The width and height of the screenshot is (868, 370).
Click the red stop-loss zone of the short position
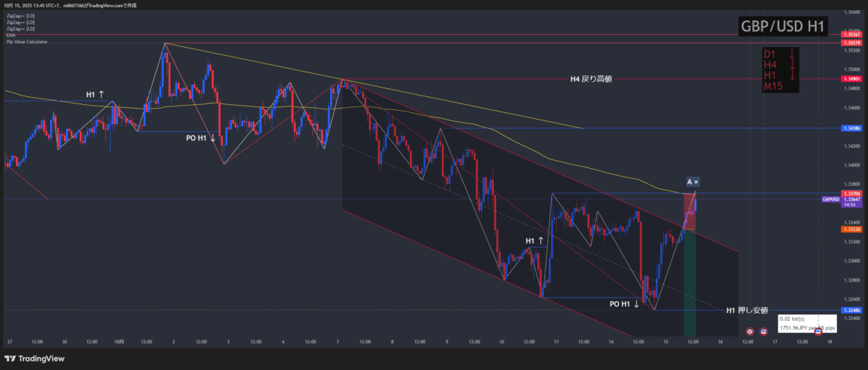[x=689, y=211]
